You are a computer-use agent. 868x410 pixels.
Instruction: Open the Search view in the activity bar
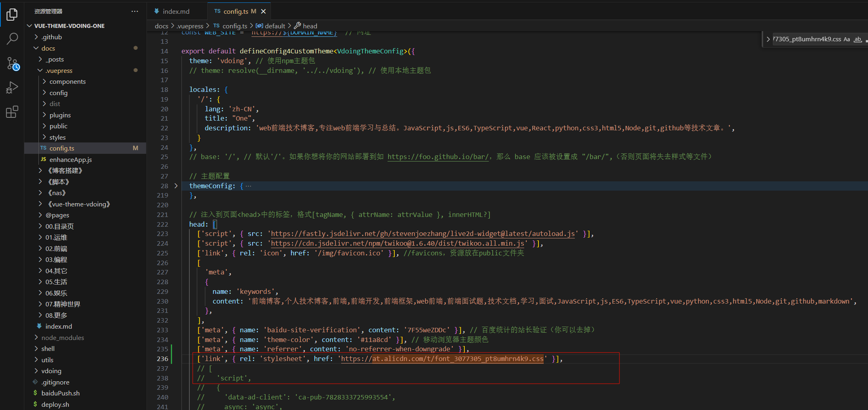pyautogui.click(x=12, y=39)
